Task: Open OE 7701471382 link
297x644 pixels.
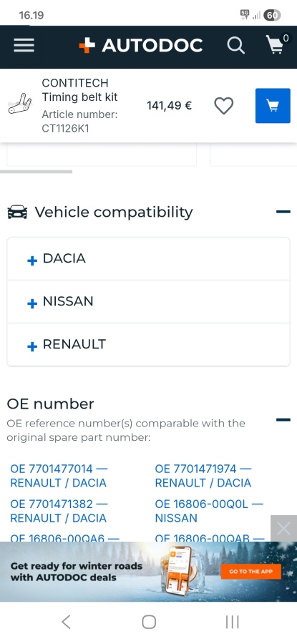Action: [x=59, y=511]
